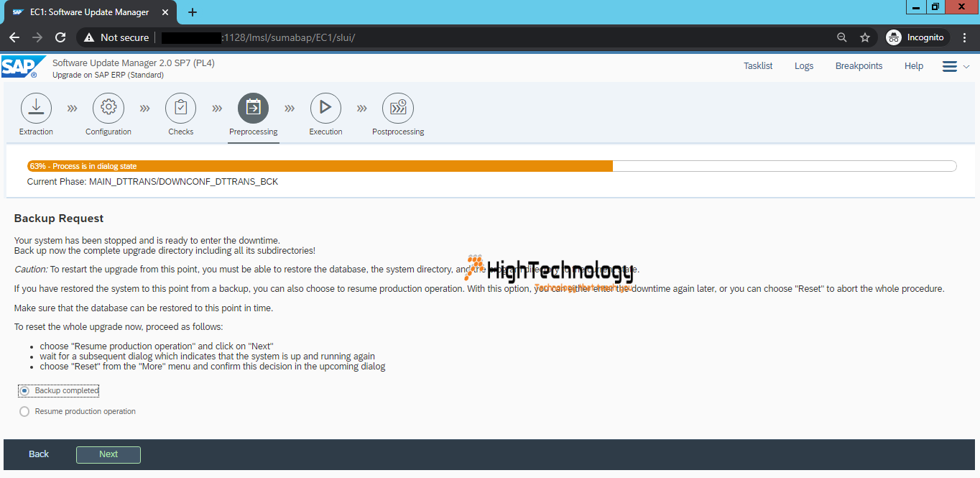Screen dimensions: 980x478
Task: Click the Incognito profile icon
Action: (x=894, y=37)
